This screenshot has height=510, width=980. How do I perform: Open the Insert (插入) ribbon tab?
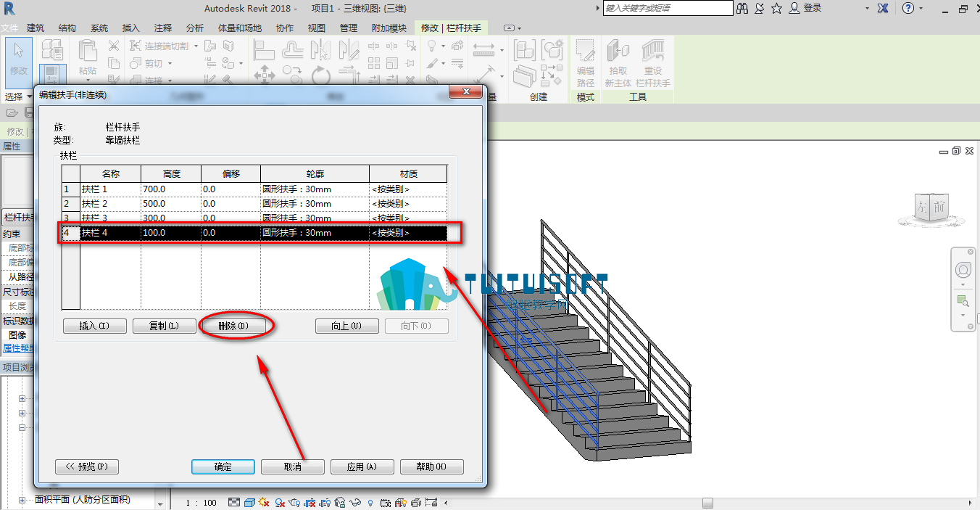tap(131, 28)
